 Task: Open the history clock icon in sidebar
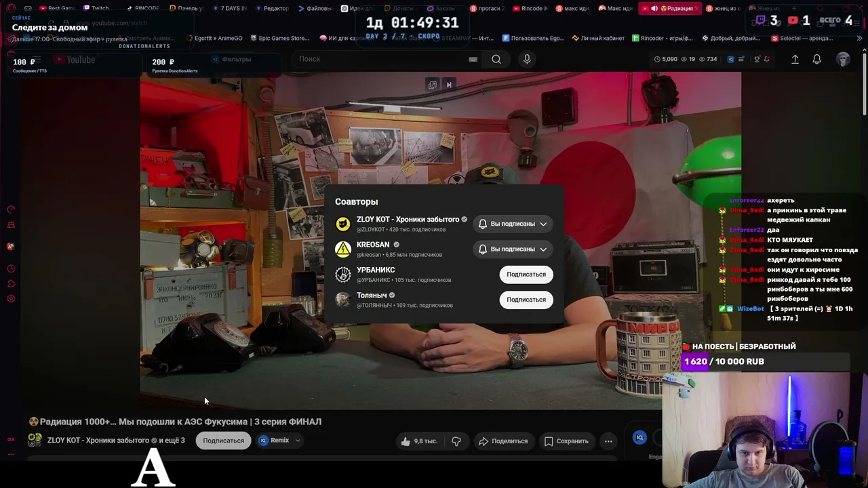pos(11,268)
